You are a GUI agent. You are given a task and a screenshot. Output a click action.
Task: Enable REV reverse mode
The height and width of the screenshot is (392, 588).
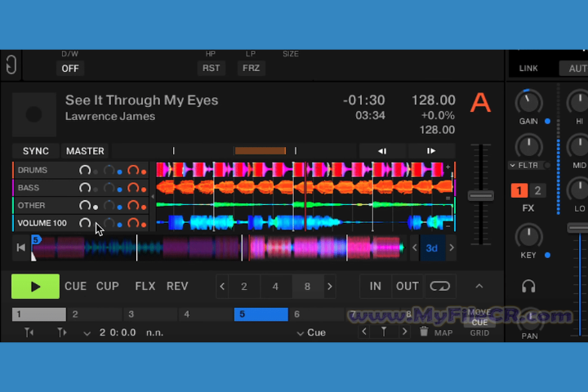(x=177, y=286)
